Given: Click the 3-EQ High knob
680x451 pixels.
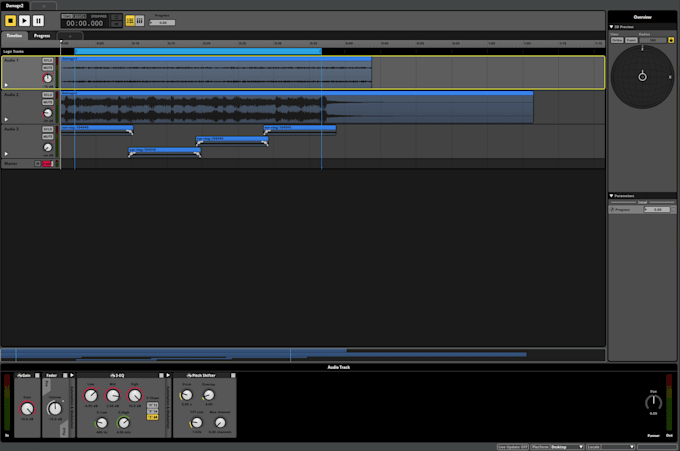Looking at the screenshot, I should 135,395.
